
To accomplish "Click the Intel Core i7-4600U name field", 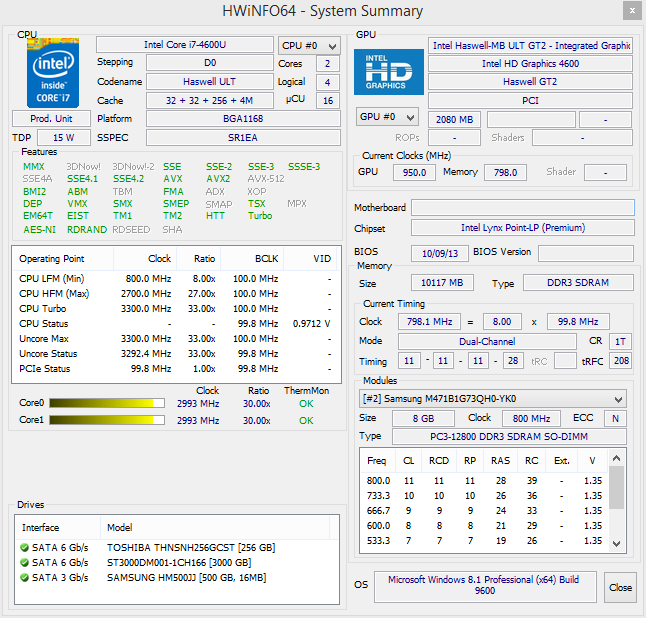I will point(185,44).
